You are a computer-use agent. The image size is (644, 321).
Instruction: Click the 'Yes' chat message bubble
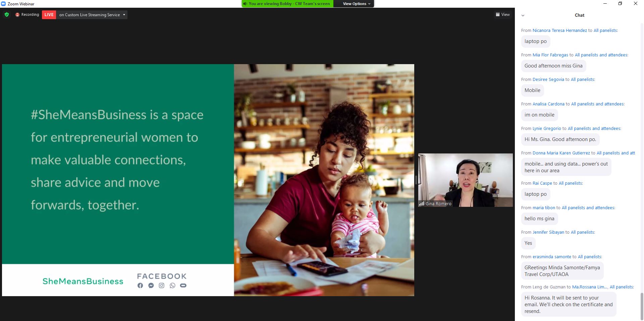click(x=528, y=243)
